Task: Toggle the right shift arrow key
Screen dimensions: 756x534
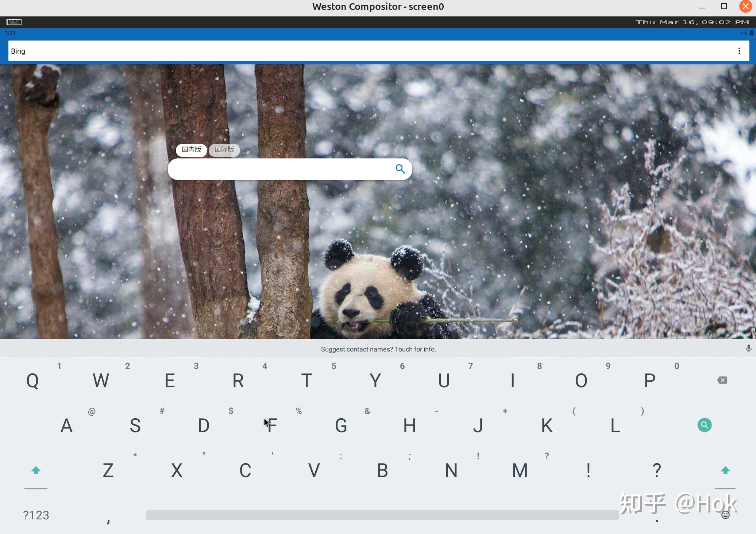Action: coord(725,470)
